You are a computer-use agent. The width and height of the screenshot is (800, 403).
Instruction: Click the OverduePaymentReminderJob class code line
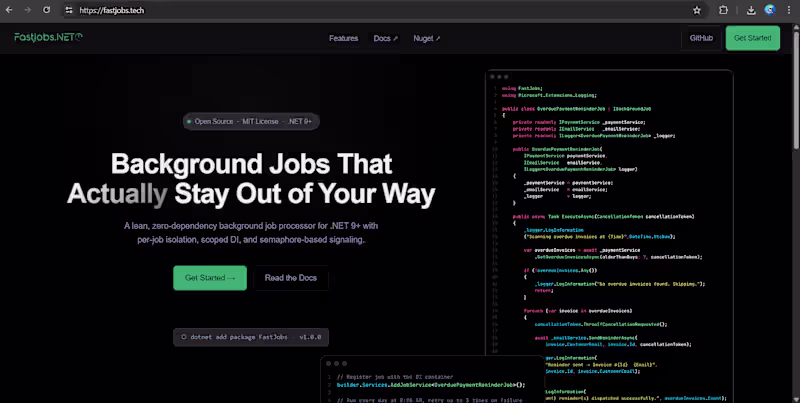point(576,109)
